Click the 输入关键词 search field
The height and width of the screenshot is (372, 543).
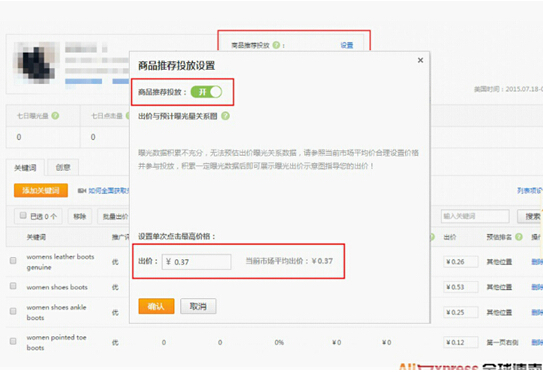[x=475, y=216]
